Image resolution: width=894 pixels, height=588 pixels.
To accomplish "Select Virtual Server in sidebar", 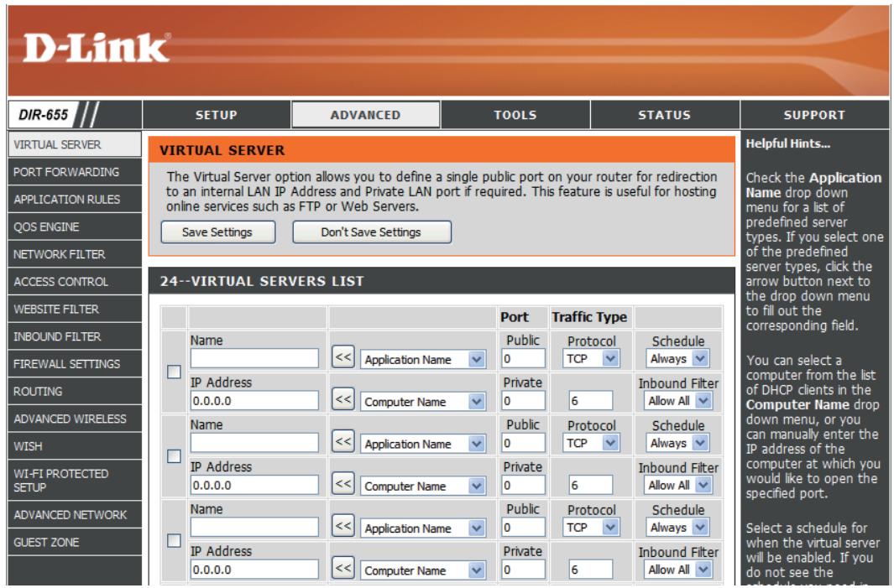I will 75,145.
